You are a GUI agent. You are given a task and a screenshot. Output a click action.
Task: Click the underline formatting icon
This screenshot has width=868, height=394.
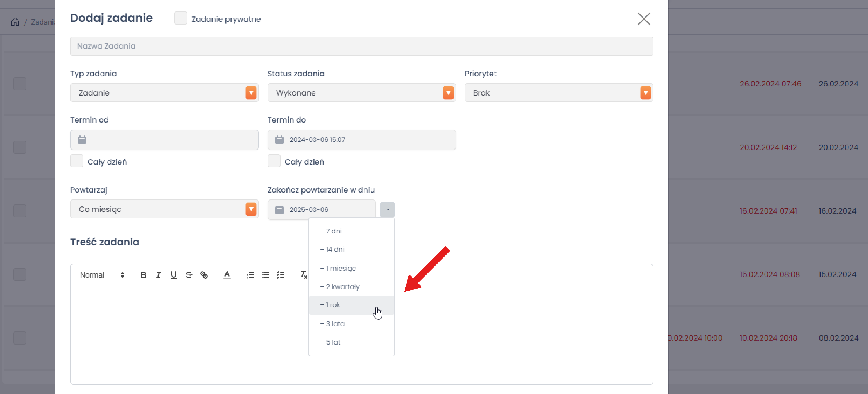tap(173, 275)
